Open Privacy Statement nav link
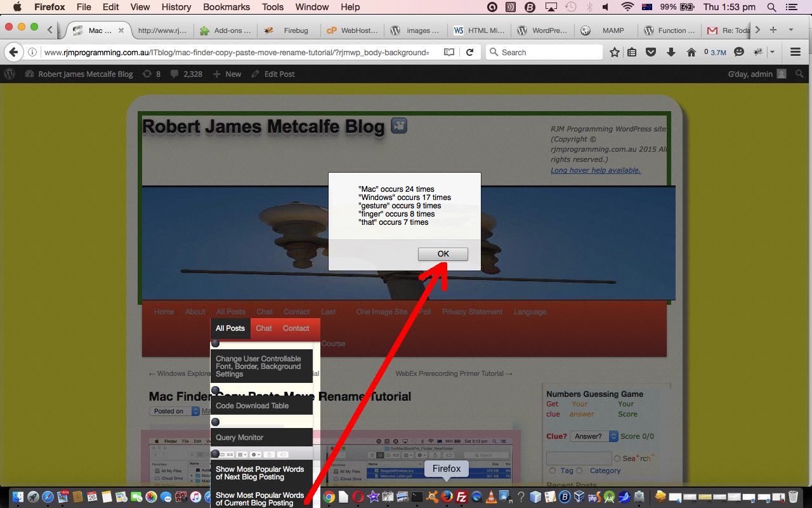 tap(472, 312)
